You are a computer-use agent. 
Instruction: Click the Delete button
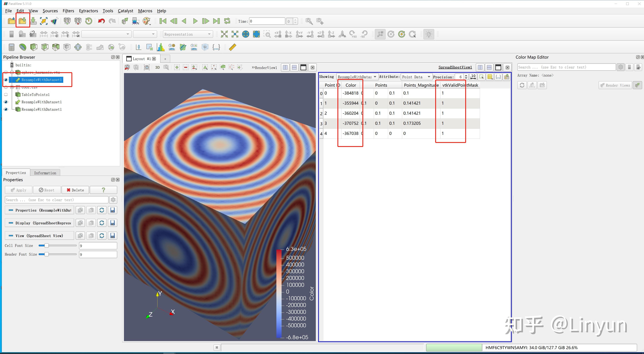[75, 190]
